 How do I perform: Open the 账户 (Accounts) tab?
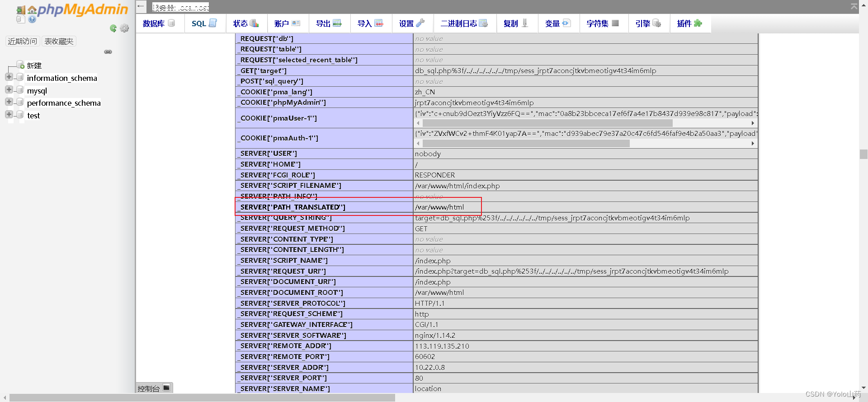click(288, 23)
